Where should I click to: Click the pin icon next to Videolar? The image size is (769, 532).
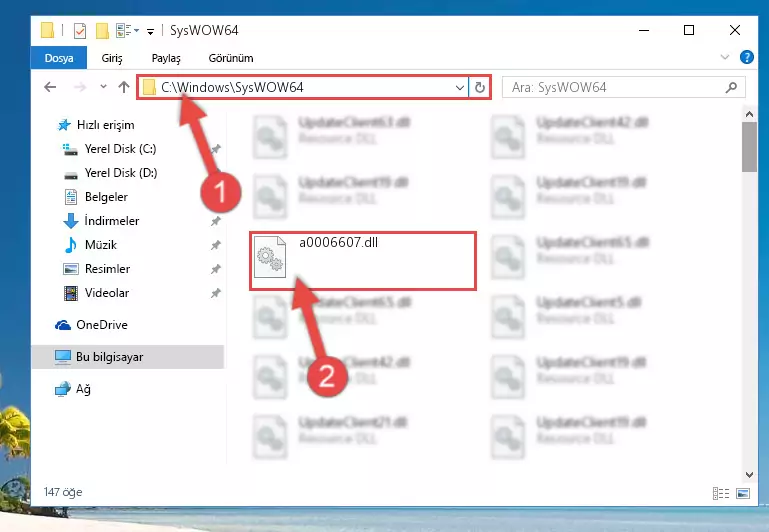click(x=215, y=293)
